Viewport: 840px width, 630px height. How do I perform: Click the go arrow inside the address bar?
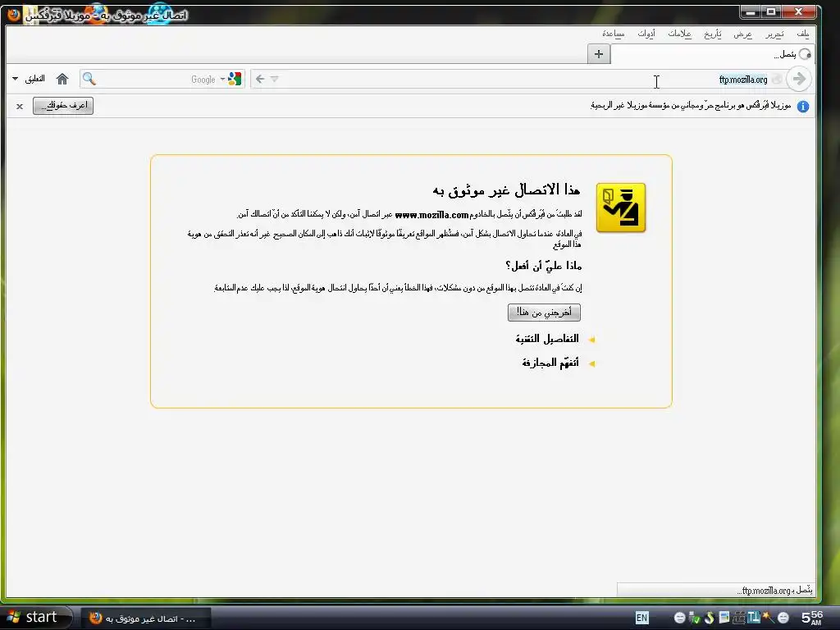point(260,80)
